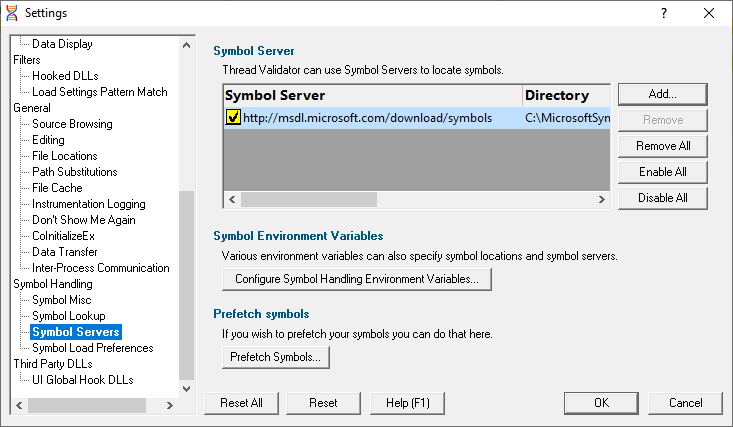Open Data Transfer settings page
The width and height of the screenshot is (733, 427).
(65, 252)
